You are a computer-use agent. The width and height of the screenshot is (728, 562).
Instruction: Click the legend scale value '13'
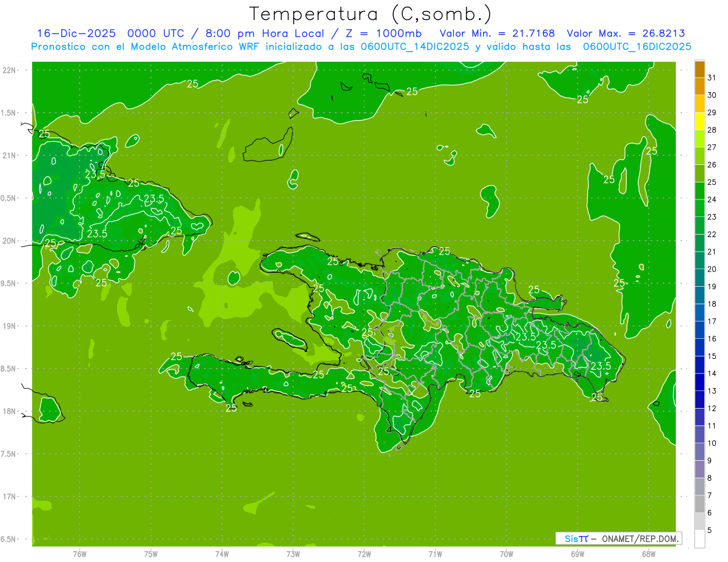(x=712, y=391)
